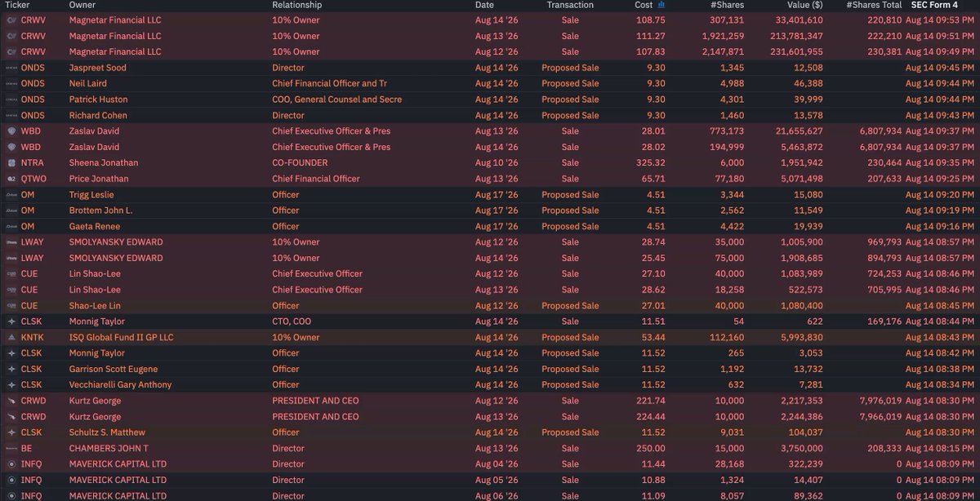Viewport: 980px width, 501px height.
Task: Sort table by Ticker column header
Action: (17, 5)
